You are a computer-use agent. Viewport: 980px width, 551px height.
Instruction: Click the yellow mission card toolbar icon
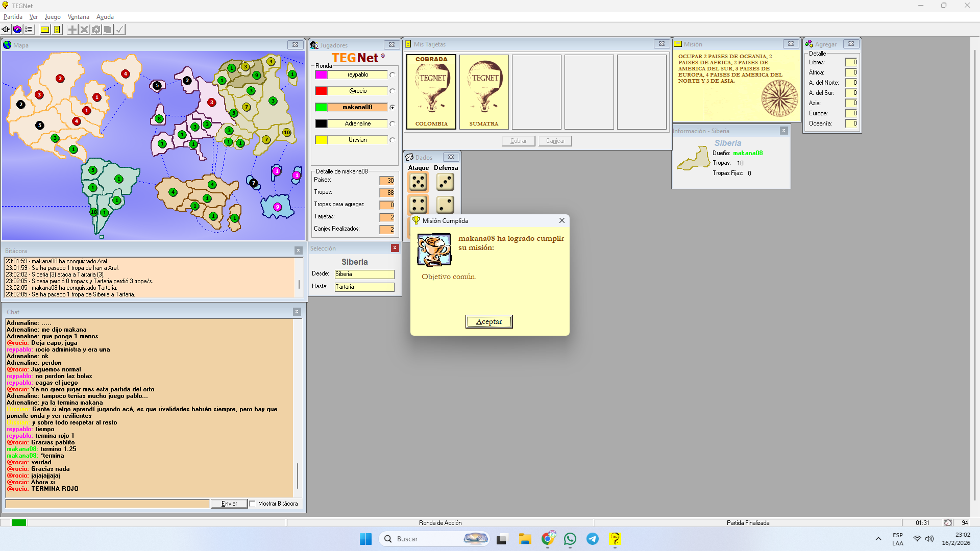point(45,30)
